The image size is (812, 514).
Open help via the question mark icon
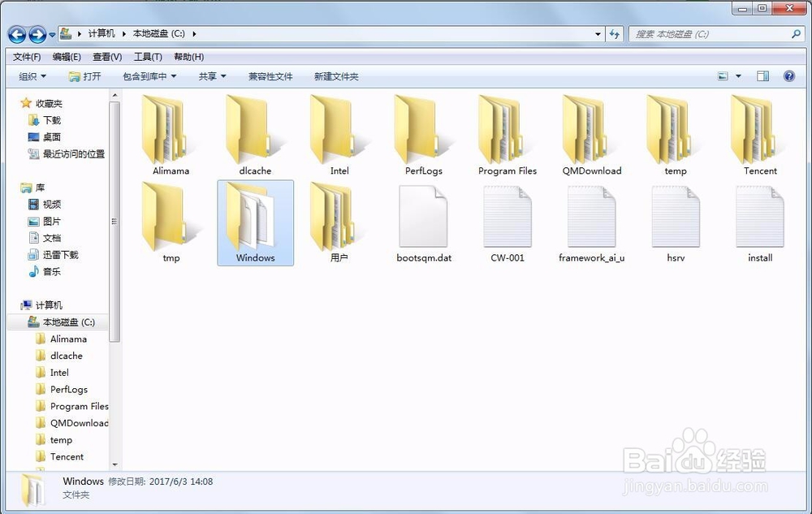coord(788,76)
